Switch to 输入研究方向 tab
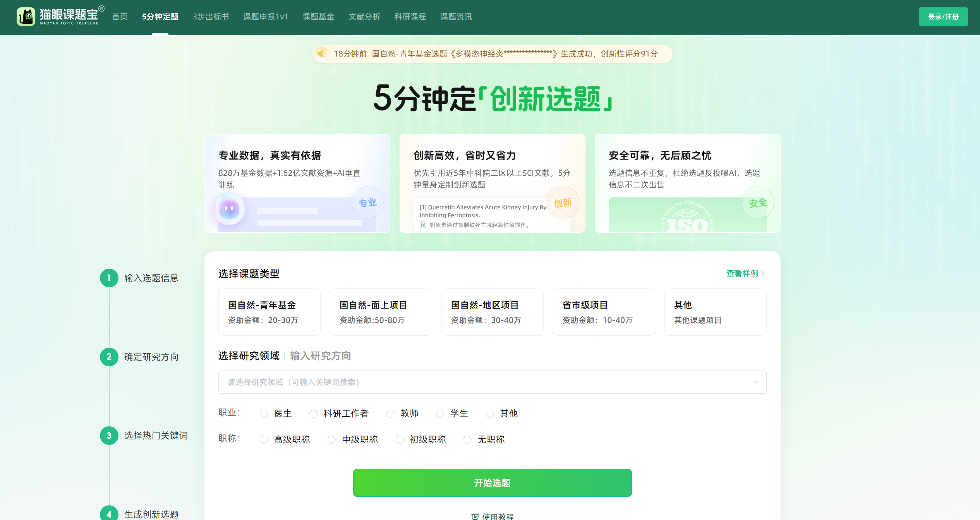The image size is (980, 520). [320, 356]
